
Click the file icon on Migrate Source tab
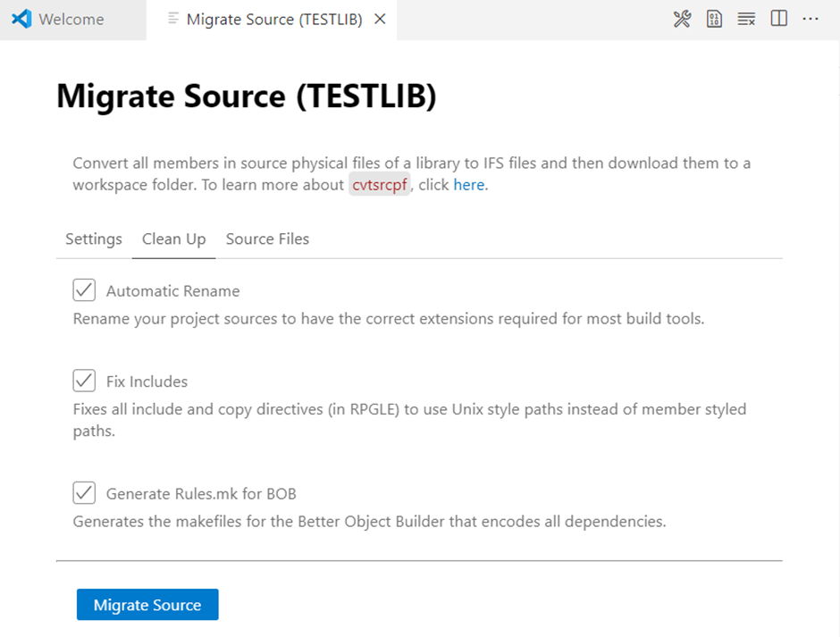click(x=173, y=20)
